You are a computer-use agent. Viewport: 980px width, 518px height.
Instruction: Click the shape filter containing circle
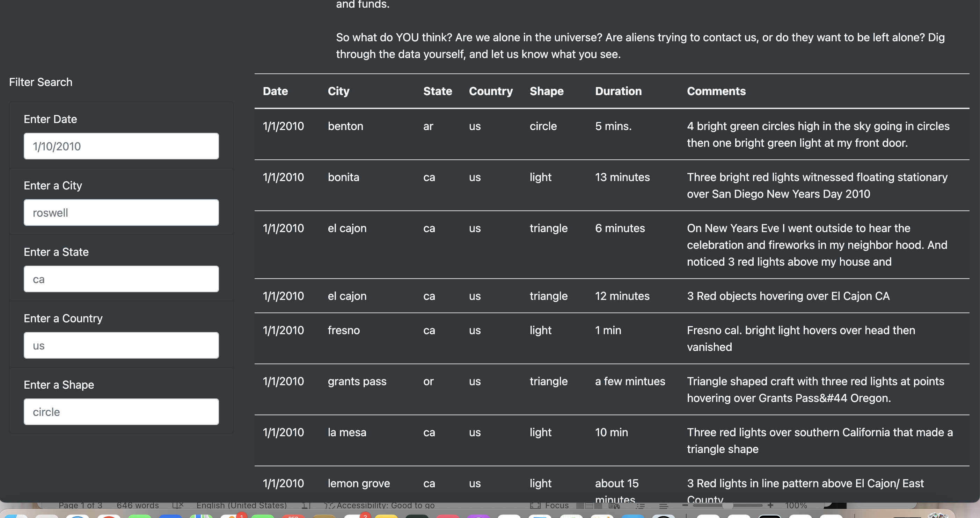pyautogui.click(x=121, y=411)
